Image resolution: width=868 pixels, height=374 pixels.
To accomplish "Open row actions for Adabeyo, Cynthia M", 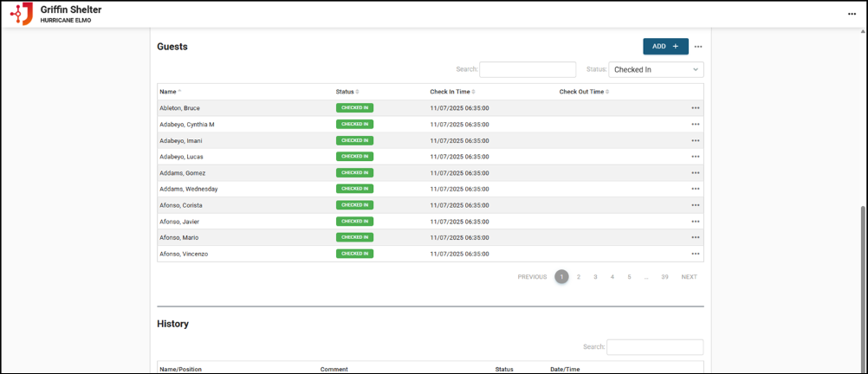I will pyautogui.click(x=695, y=125).
